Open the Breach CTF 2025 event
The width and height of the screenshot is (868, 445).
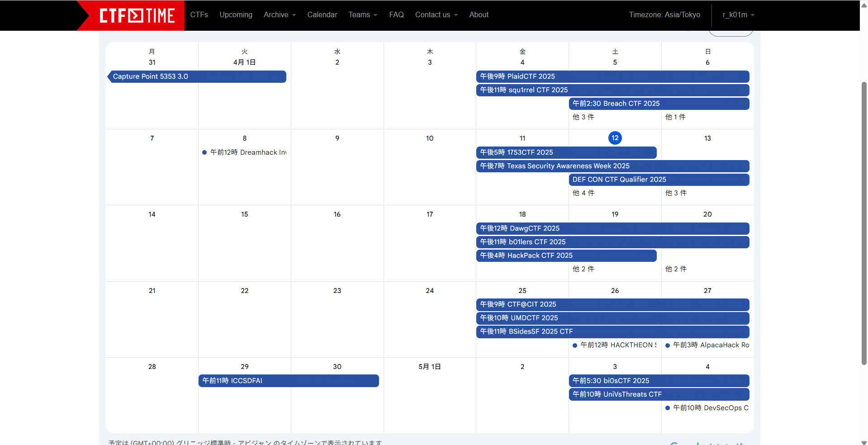[659, 104]
